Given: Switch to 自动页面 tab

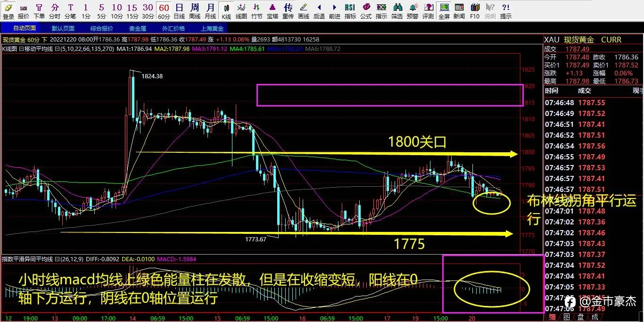Looking at the screenshot, I should coord(24,28).
